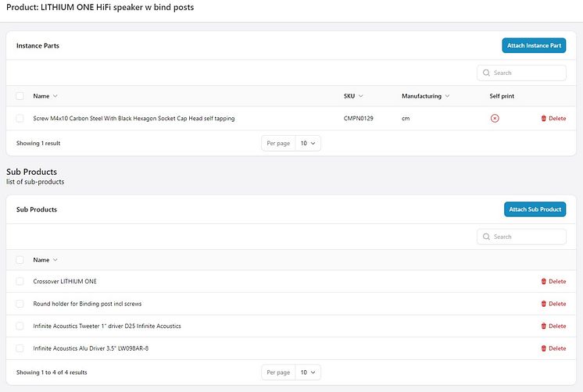Focus the Sub Products search field

(521, 237)
